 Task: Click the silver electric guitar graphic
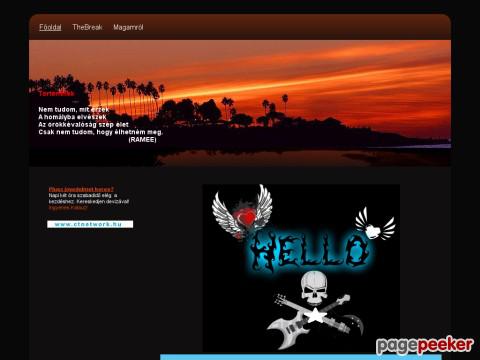point(293,328)
